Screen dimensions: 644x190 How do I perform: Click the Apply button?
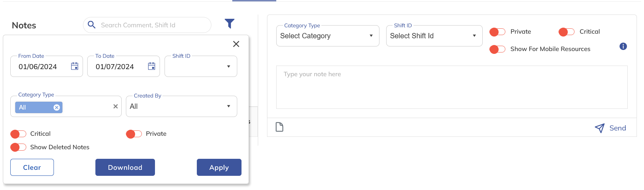coord(219,167)
